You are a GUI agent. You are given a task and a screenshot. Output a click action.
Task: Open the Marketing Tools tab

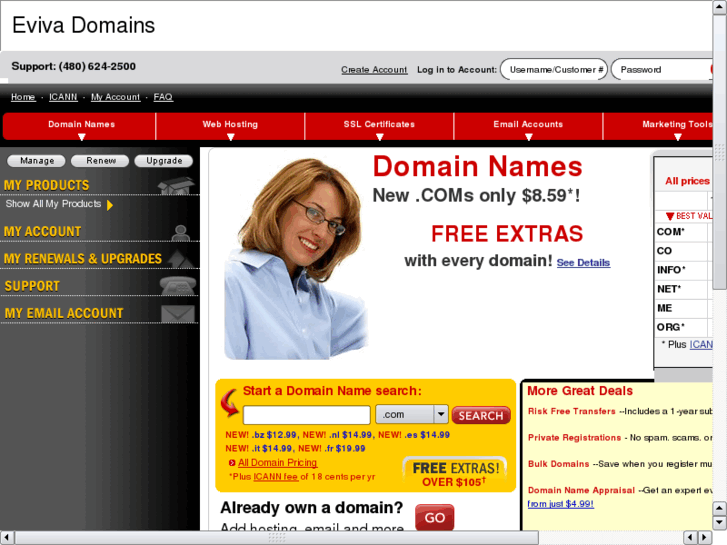(658, 126)
